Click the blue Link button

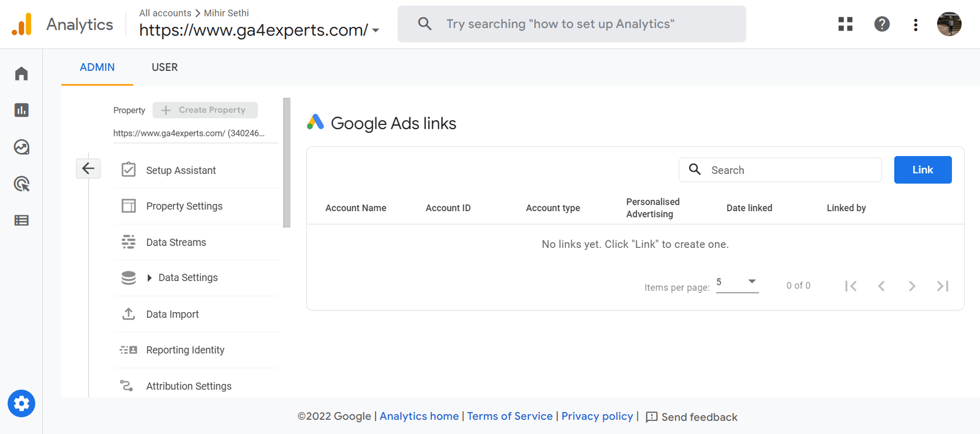[x=922, y=170]
